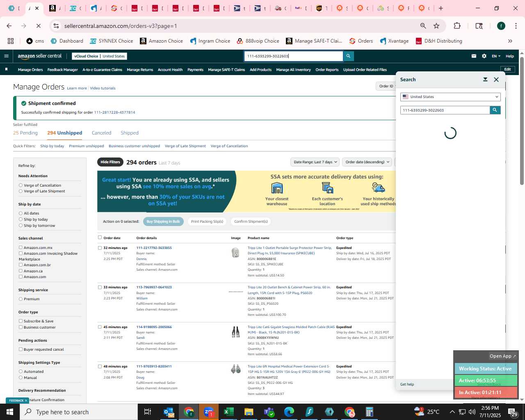Enable the Subscribe & Save order type

(21, 321)
